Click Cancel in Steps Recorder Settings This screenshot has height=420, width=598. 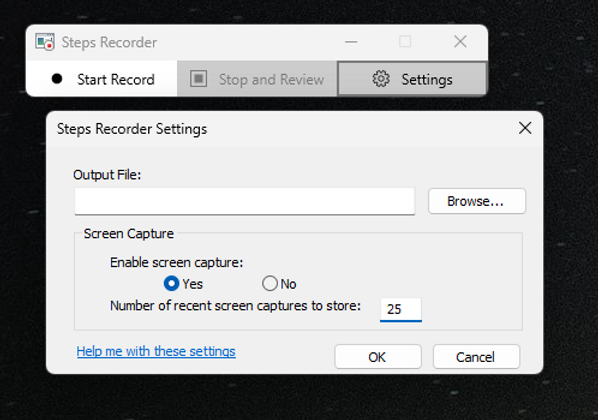point(476,357)
